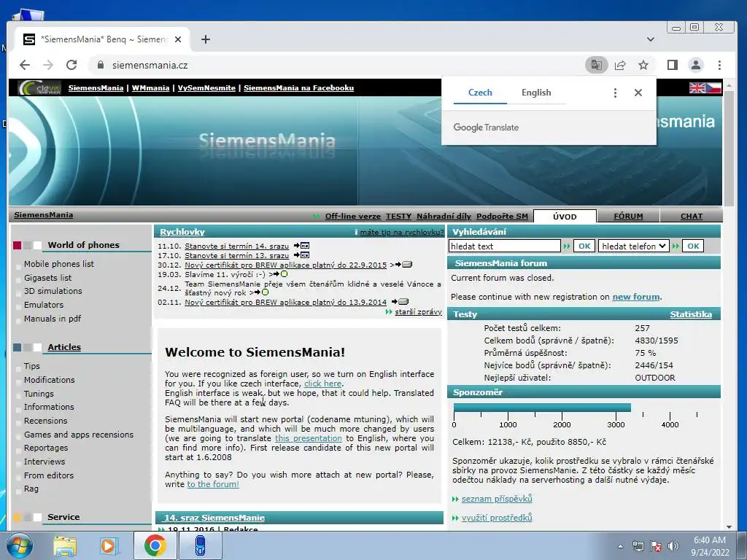Open the Chrome profile avatar

coord(695,65)
